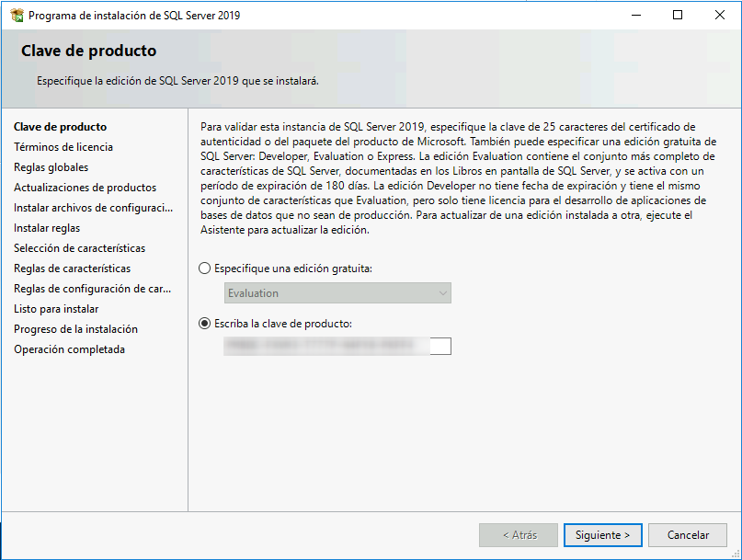Screen dimensions: 742x560
Task: Select the Términos de licencia step
Action: (x=63, y=147)
